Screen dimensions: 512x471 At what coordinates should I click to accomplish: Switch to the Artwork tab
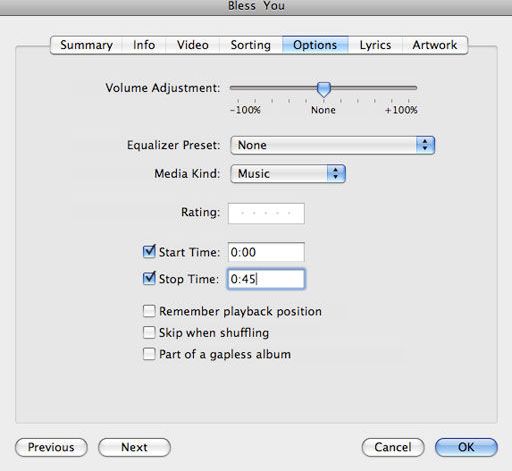pyautogui.click(x=435, y=45)
